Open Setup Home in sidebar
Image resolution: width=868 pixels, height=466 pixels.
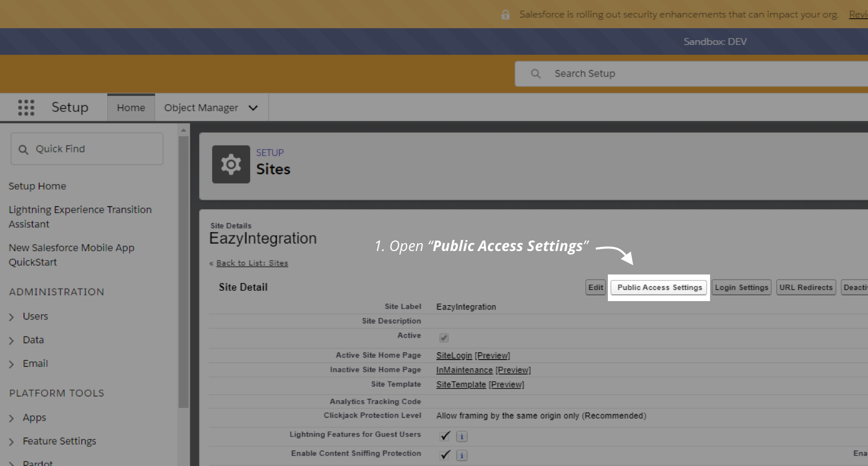(37, 186)
